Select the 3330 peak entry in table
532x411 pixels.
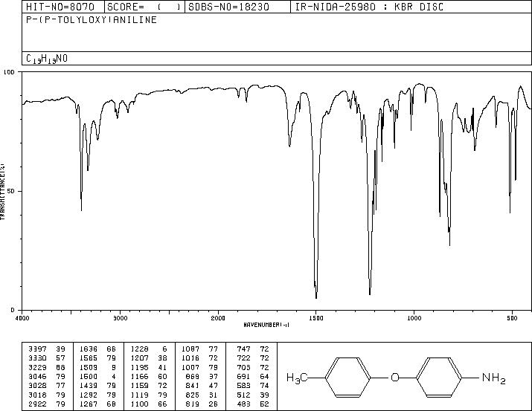[x=47, y=358]
